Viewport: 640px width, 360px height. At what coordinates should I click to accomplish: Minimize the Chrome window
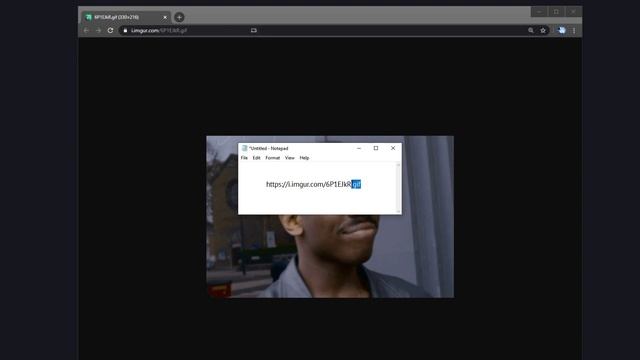pyautogui.click(x=539, y=12)
